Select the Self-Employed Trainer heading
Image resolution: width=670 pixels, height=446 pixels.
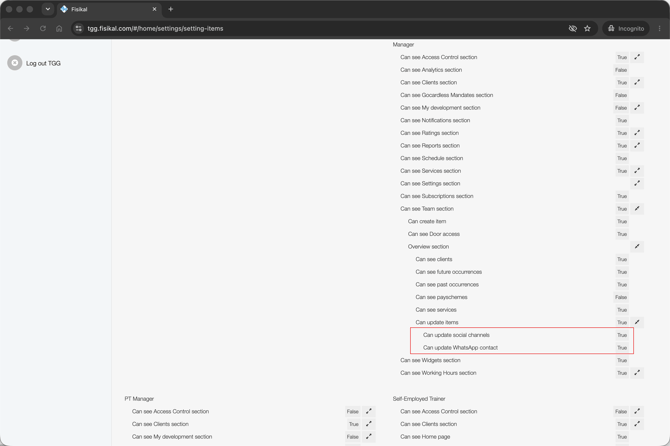click(x=419, y=399)
